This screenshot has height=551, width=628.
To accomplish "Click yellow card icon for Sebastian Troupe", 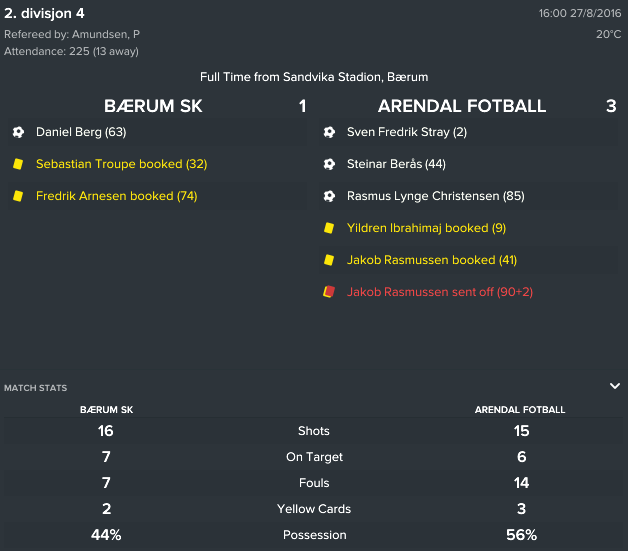I will (x=18, y=164).
